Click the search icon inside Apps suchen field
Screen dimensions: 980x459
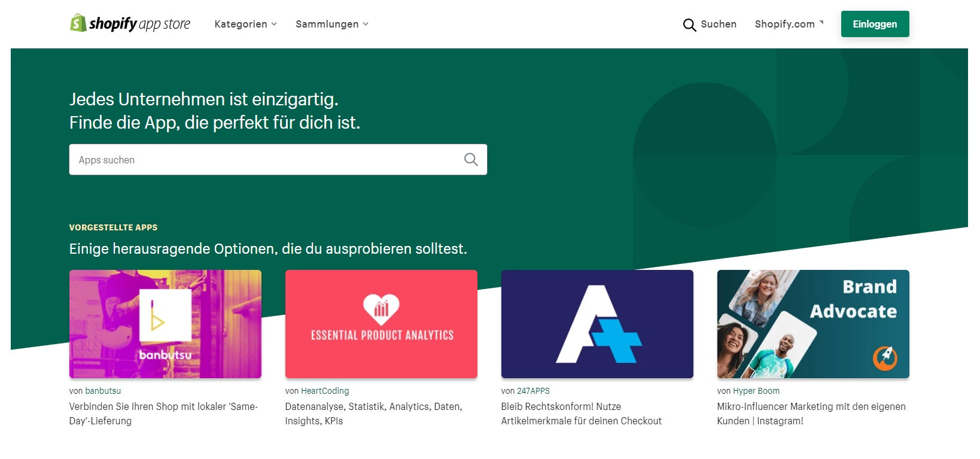[471, 159]
